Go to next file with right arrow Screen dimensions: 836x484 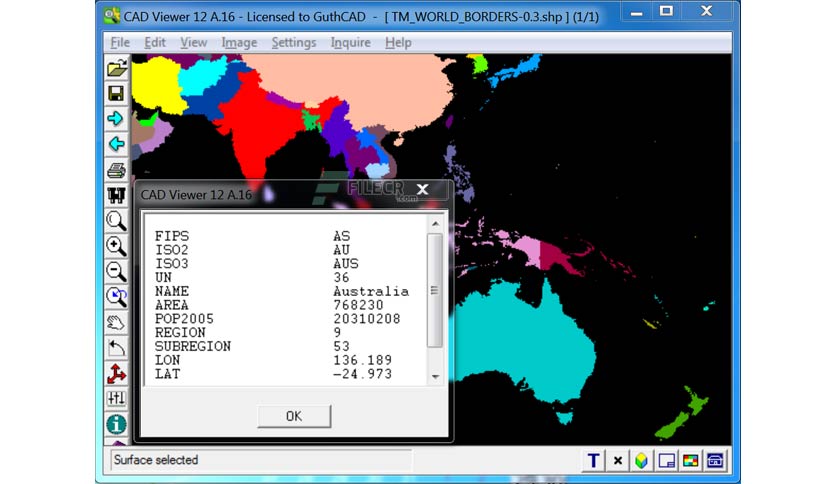(x=116, y=118)
